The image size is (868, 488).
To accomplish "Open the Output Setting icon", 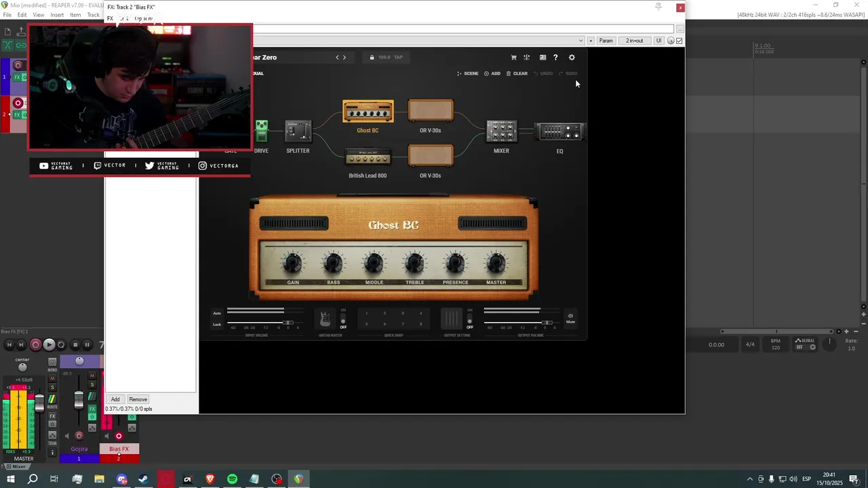I will click(x=451, y=319).
